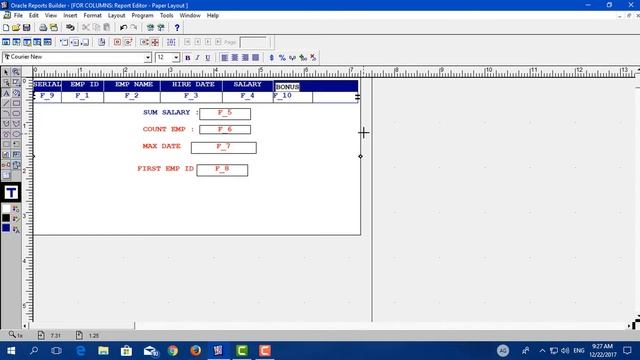This screenshot has width=640, height=360.
Task: Create a new report with New icon
Action: [6, 28]
